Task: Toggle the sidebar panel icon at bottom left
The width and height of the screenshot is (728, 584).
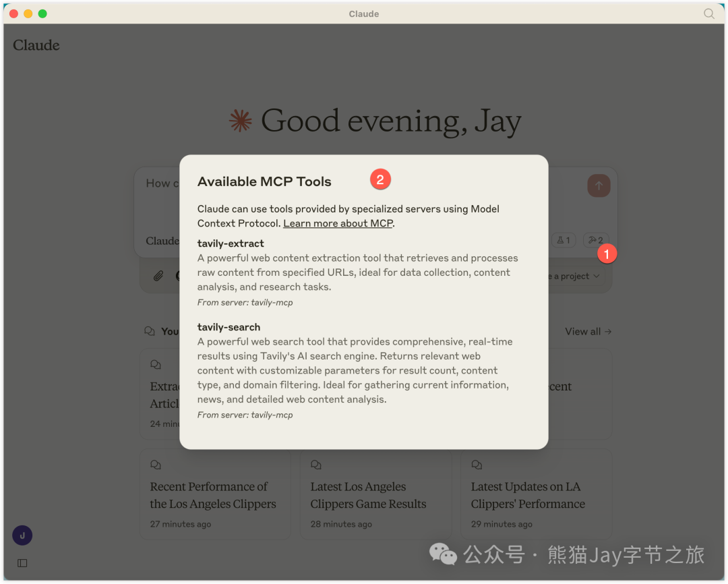Action: point(22,563)
